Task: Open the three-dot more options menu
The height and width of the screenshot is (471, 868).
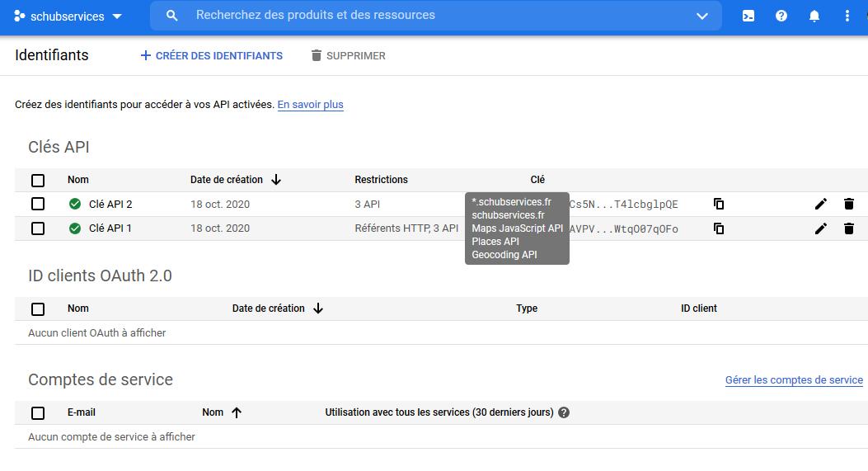Action: pos(847,16)
